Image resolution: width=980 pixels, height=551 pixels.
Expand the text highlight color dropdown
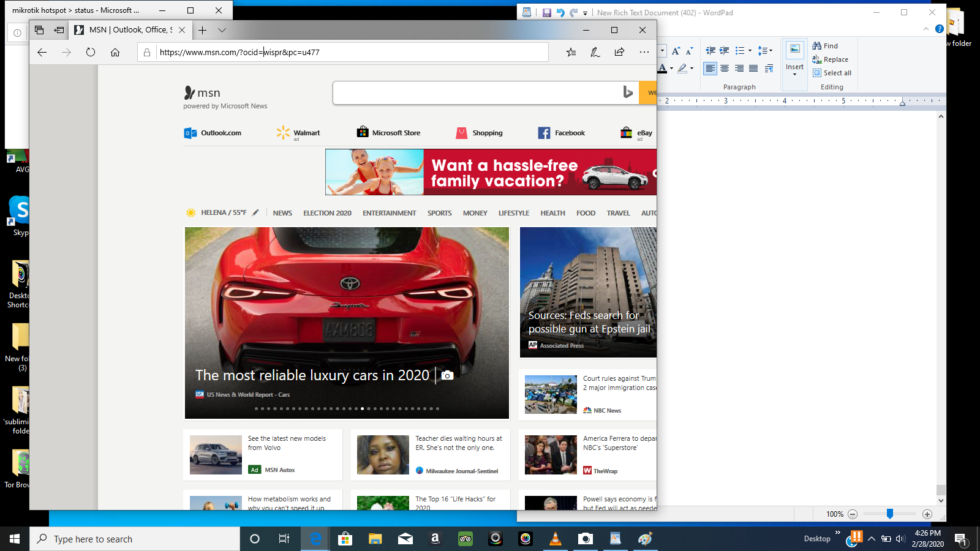click(692, 69)
